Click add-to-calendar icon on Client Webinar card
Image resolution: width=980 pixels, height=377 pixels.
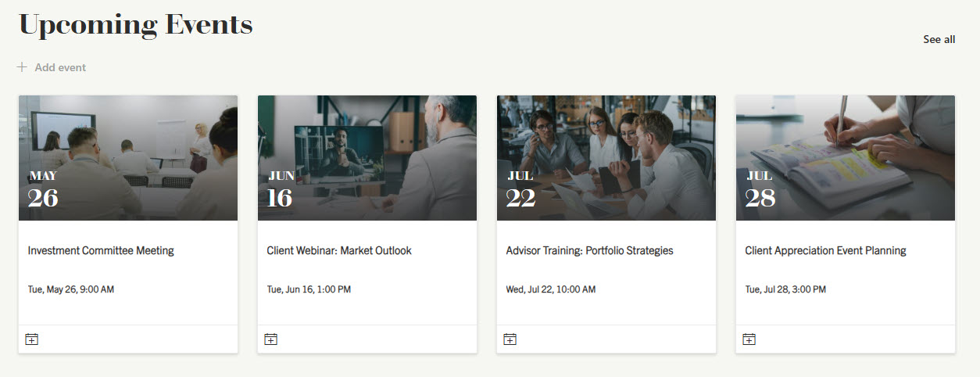click(x=271, y=339)
